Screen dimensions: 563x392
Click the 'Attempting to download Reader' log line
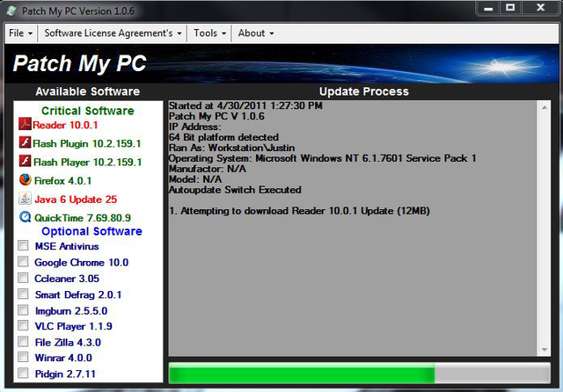click(299, 211)
